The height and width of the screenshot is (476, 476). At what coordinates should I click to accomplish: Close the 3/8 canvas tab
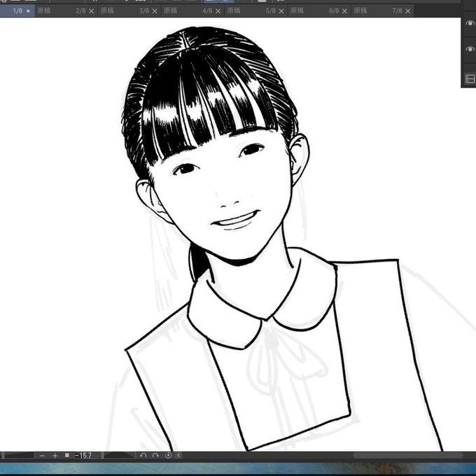point(155,11)
